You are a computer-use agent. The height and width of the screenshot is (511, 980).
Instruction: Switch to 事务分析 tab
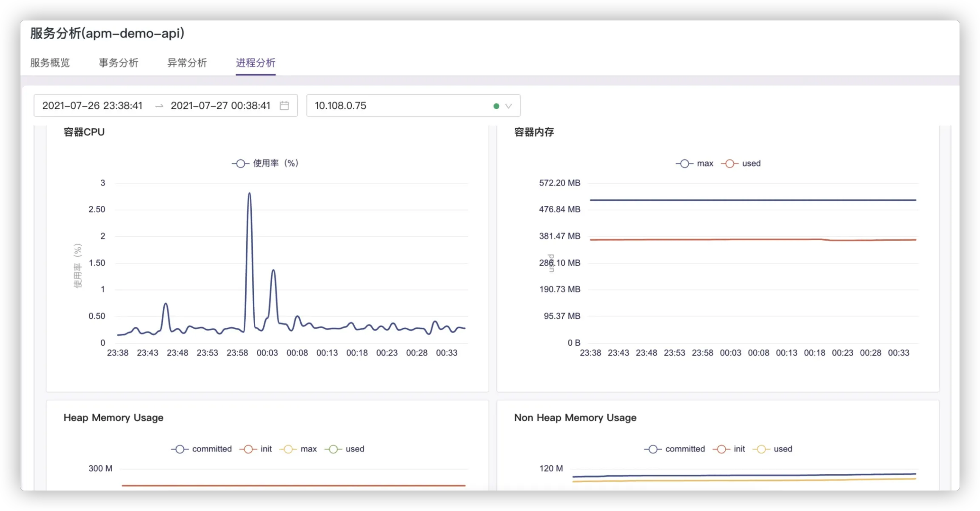pos(118,63)
